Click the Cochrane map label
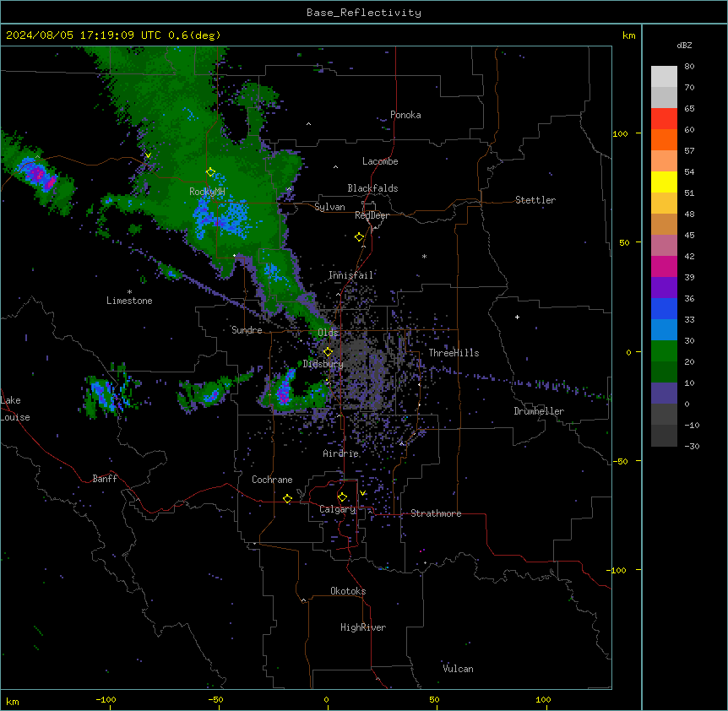The width and height of the screenshot is (728, 711). click(272, 480)
